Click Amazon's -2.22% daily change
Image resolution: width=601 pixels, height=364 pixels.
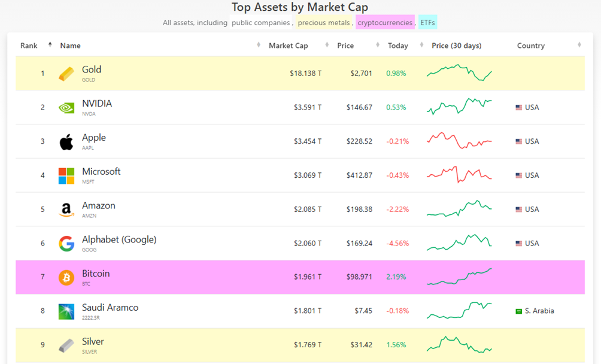click(397, 210)
